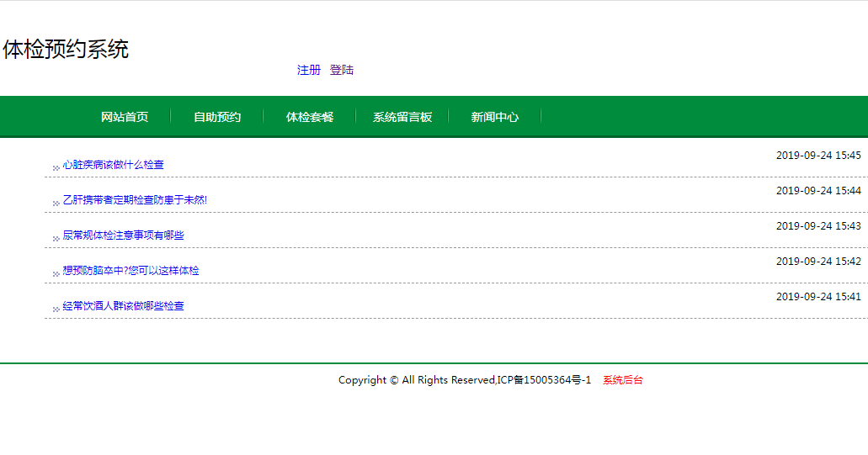Open the 系统留言板 page
Viewport: 868px width, 455px height.
click(x=402, y=117)
